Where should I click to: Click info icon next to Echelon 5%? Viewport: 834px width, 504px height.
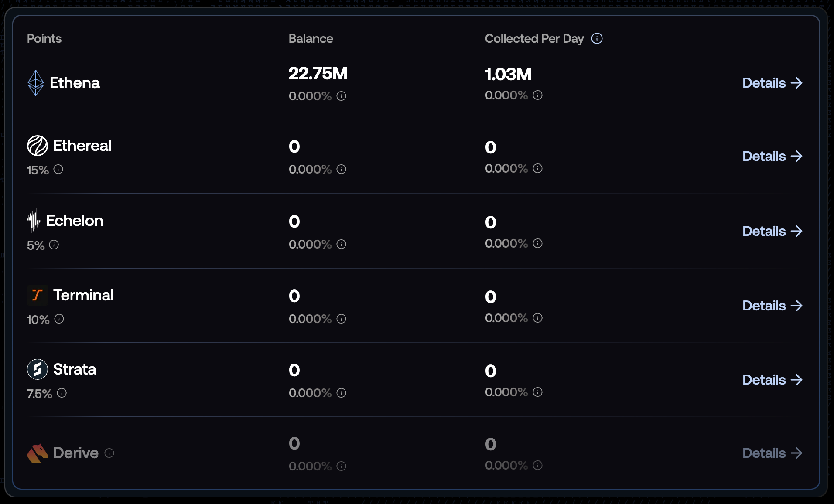point(54,245)
